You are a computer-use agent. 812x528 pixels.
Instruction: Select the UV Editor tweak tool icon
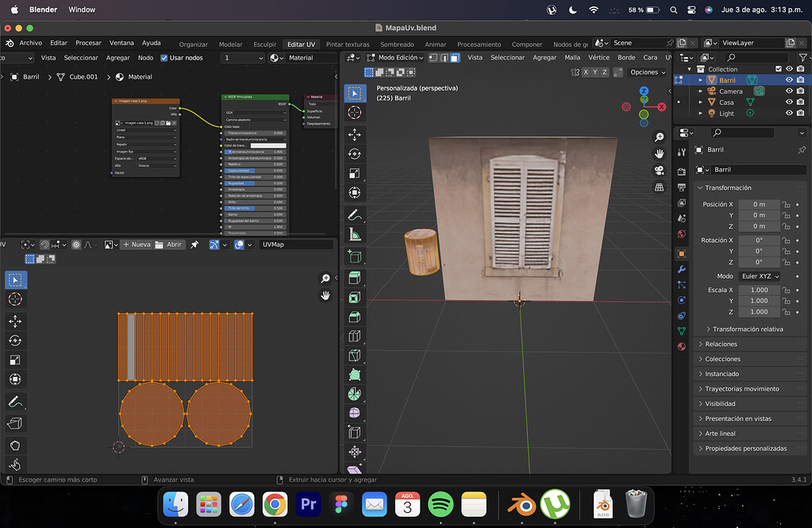click(15, 279)
